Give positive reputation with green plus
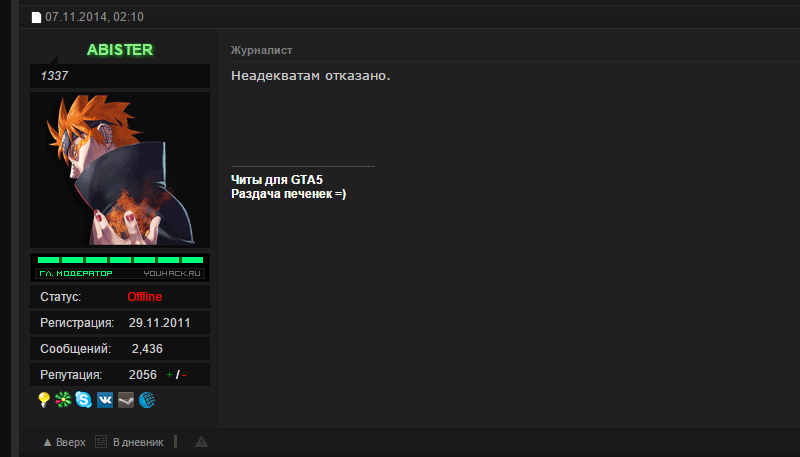This screenshot has height=457, width=800. 169,375
